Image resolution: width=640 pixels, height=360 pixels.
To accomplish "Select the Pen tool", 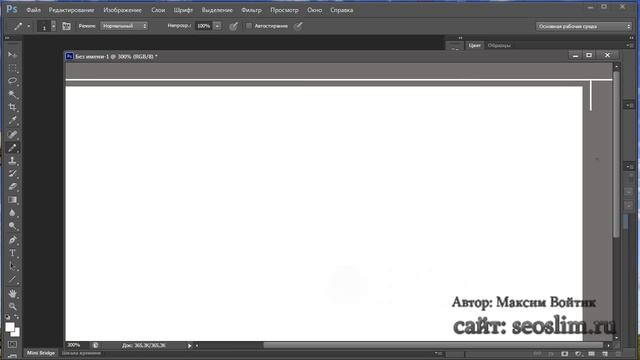I will point(12,240).
